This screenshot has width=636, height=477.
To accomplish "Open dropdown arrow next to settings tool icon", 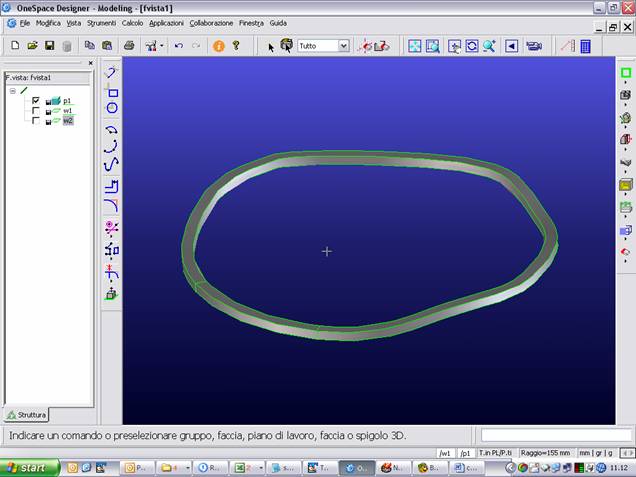I will point(162,46).
